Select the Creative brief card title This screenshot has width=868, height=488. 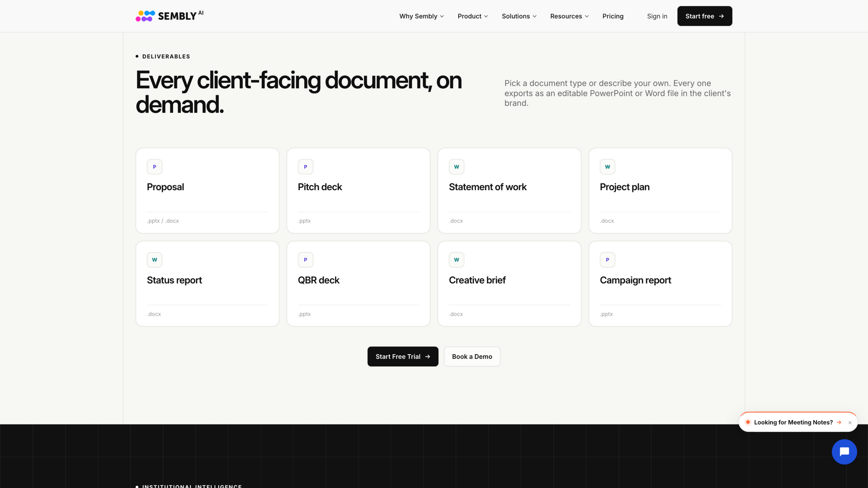[477, 280]
